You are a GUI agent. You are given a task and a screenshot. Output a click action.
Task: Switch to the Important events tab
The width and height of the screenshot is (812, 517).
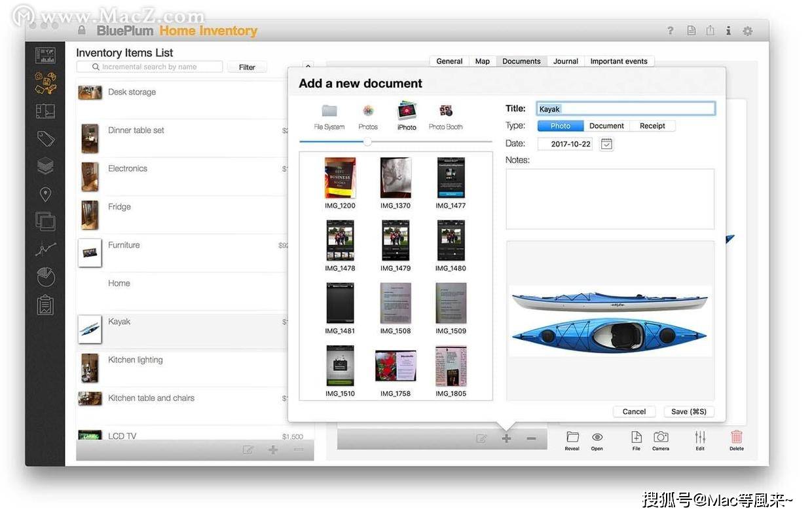(x=619, y=61)
